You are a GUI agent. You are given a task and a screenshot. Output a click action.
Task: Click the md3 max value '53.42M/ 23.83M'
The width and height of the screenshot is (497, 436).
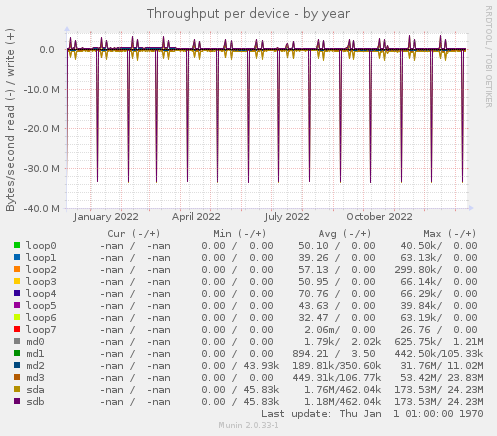(442, 378)
